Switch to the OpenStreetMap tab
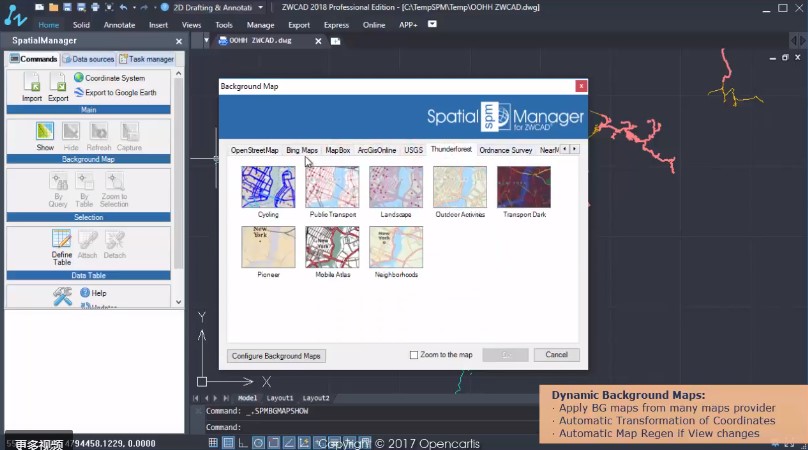 click(x=254, y=150)
